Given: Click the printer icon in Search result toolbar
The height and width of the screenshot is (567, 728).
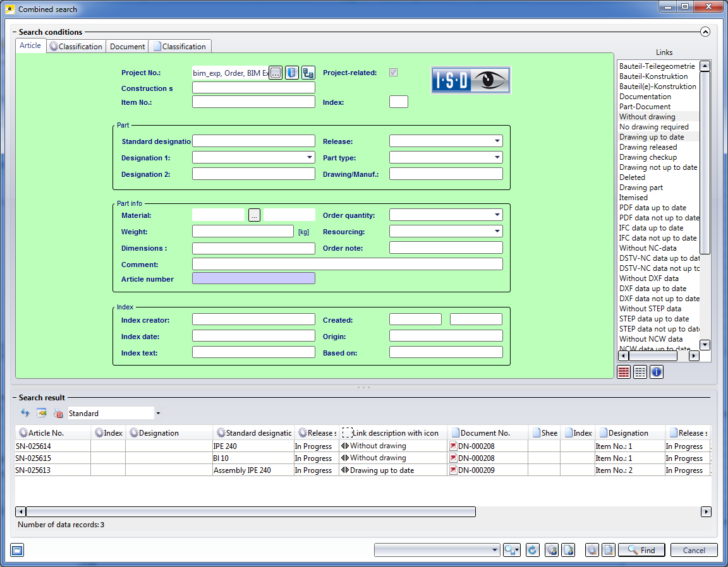Looking at the screenshot, I should click(x=58, y=414).
